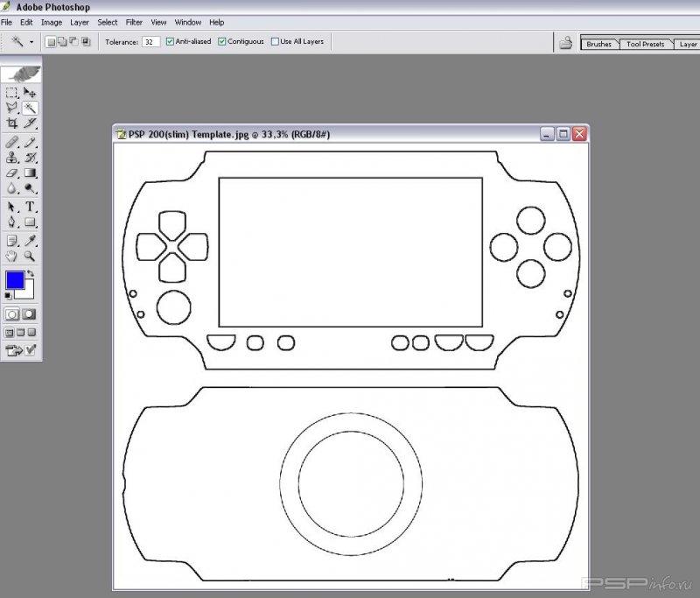
Task: Open the Image menu
Action: point(52,22)
